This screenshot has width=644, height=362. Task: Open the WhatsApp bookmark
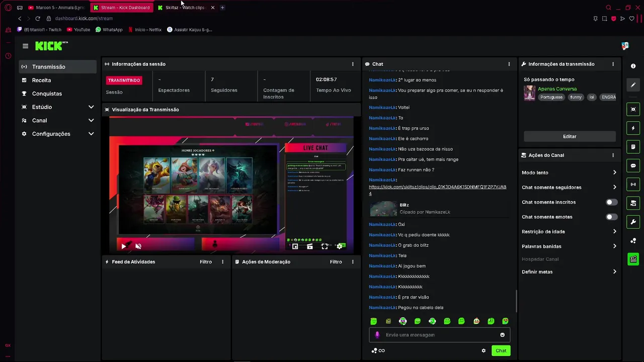click(x=109, y=30)
